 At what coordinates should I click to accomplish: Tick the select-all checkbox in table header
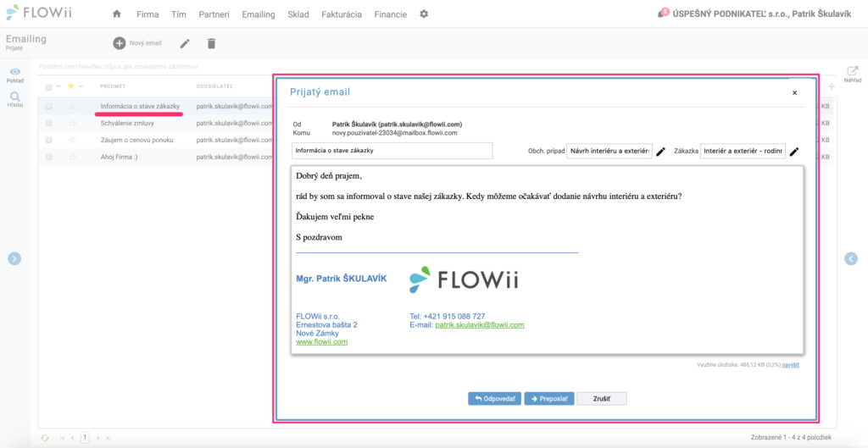(x=48, y=87)
